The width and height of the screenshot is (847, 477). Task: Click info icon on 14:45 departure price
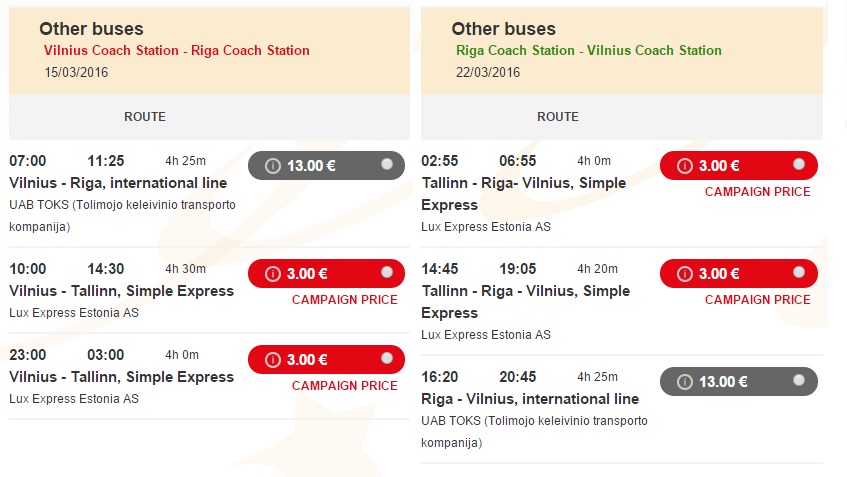685,274
